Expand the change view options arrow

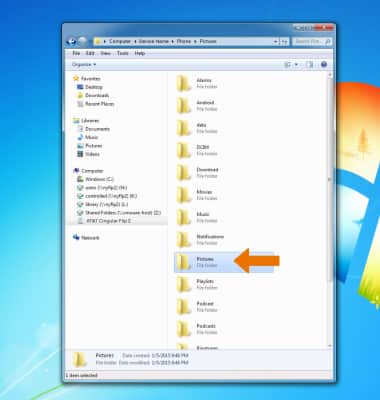tap(296, 65)
